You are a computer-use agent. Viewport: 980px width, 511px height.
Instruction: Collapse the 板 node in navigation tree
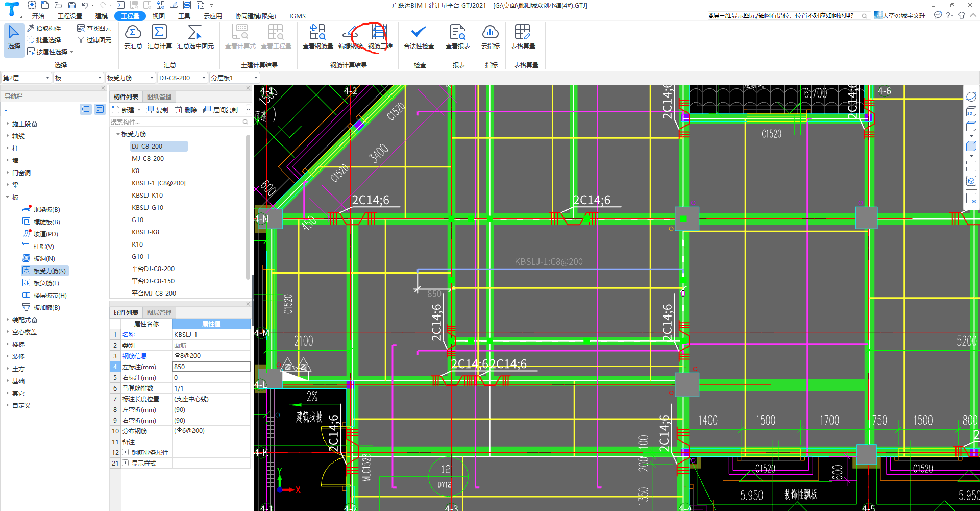[7, 198]
